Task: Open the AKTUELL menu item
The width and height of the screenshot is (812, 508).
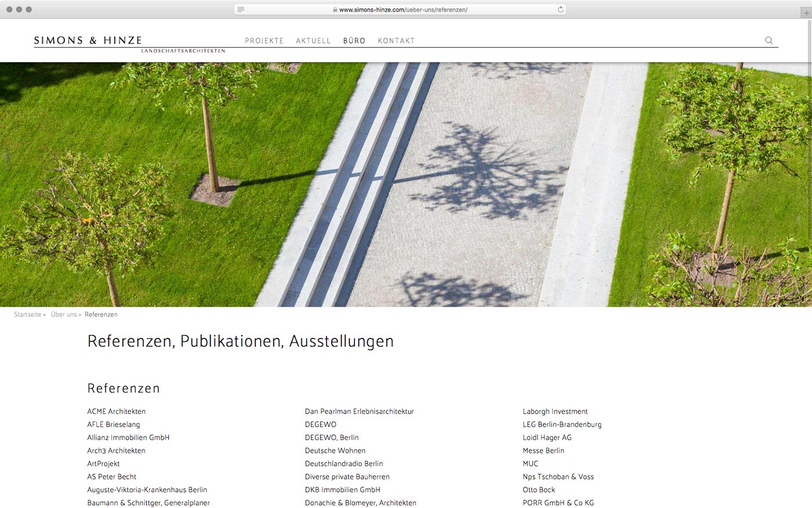Action: (x=313, y=41)
